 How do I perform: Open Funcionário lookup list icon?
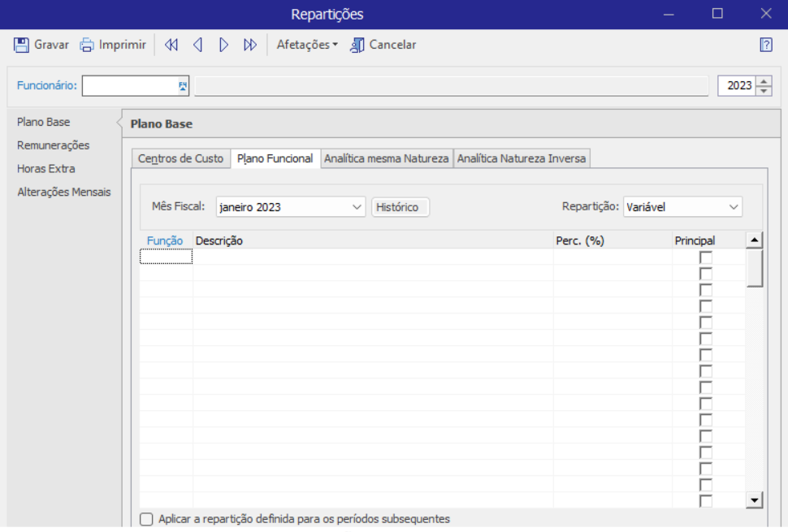point(183,86)
